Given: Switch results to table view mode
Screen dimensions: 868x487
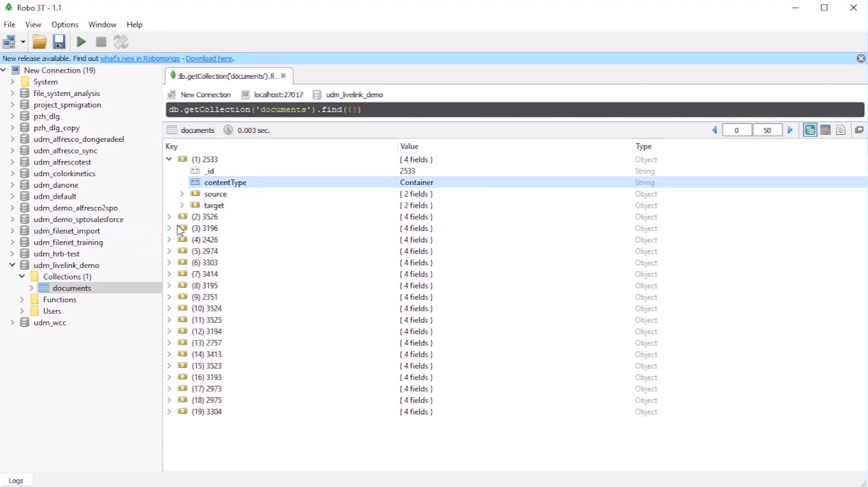Looking at the screenshot, I should point(826,130).
